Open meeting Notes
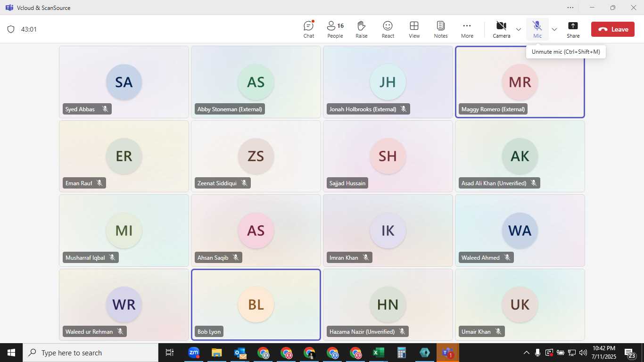Image resolution: width=644 pixels, height=362 pixels. (441, 29)
